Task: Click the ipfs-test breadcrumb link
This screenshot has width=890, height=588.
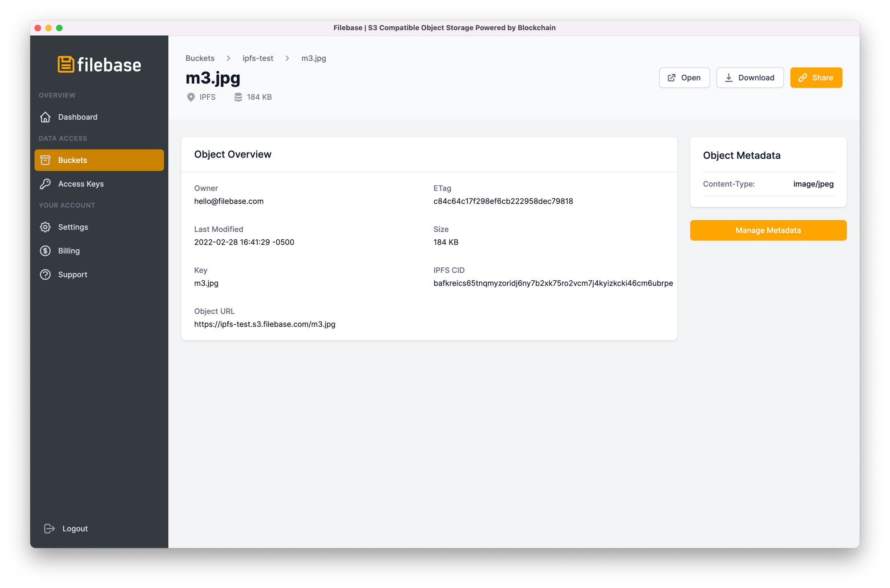Action: [x=257, y=58]
